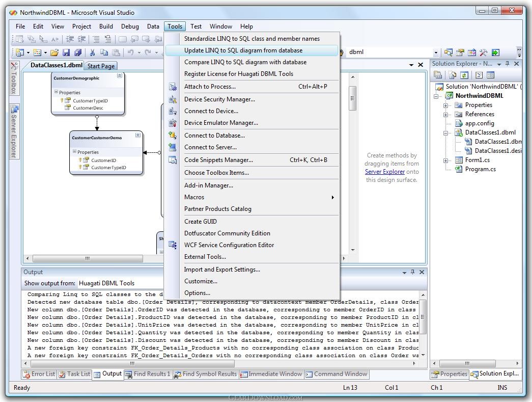The width and height of the screenshot is (532, 402).
Task: Click the Toolbox hammer-and-wrench toolbar icon
Action: [x=483, y=52]
